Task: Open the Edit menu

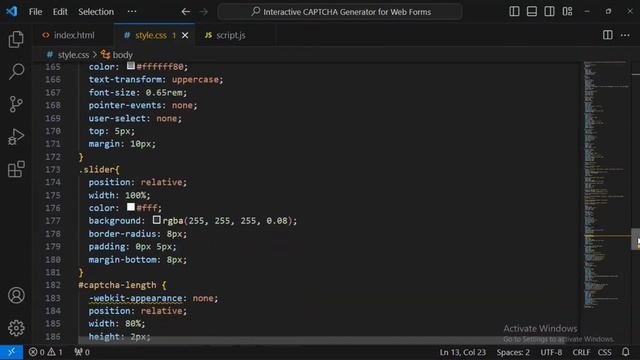Action: [x=60, y=12]
